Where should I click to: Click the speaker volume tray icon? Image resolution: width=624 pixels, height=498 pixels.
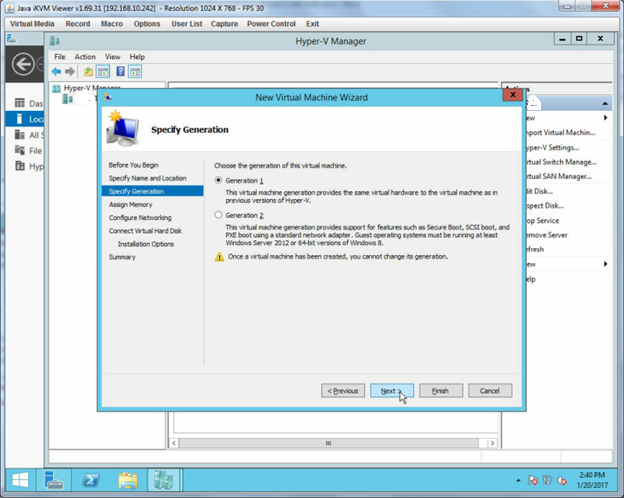point(562,480)
